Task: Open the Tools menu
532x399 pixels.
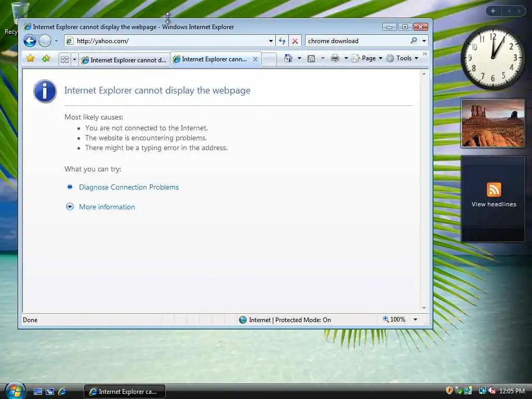Action: point(403,58)
